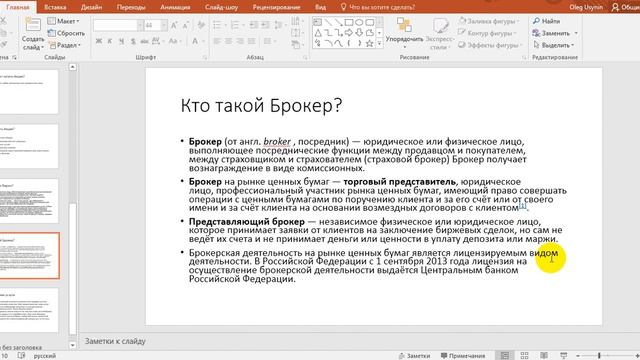Switch to the Дизайн ribbon tab
The height and width of the screenshot is (360, 640).
click(x=91, y=7)
